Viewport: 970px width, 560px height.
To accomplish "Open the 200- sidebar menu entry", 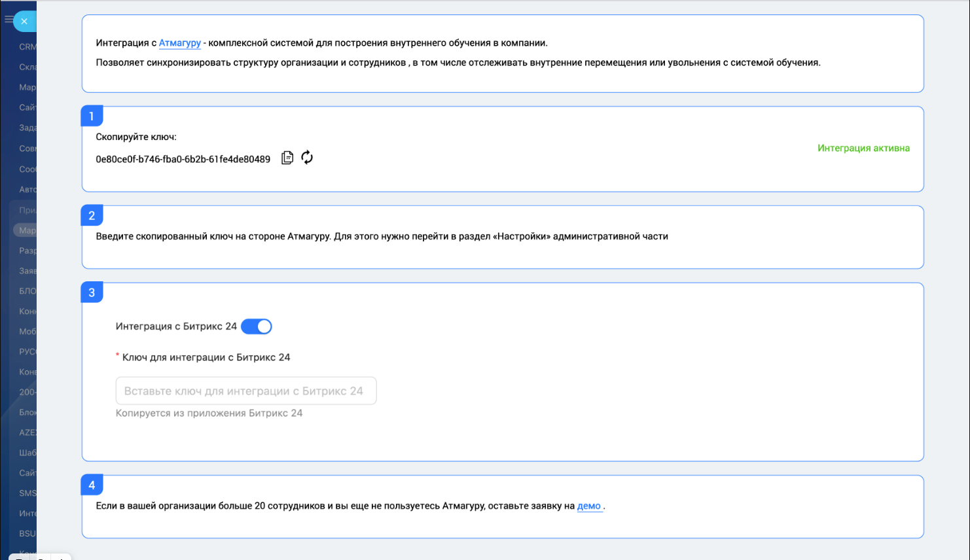I will (x=27, y=393).
